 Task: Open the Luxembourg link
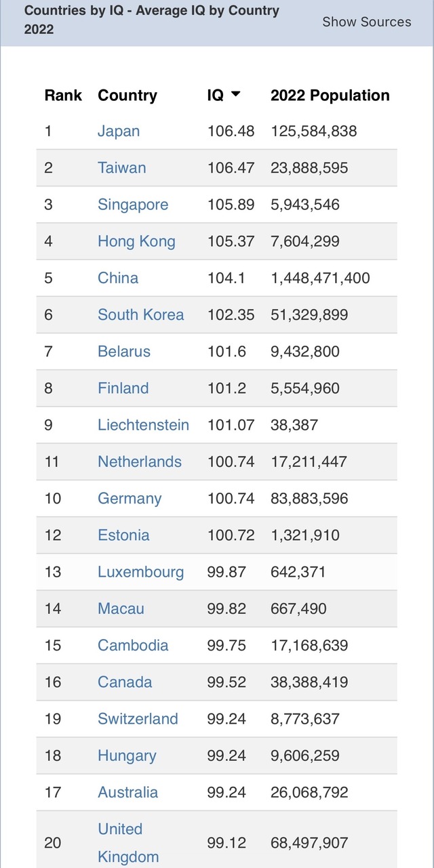tap(140, 572)
